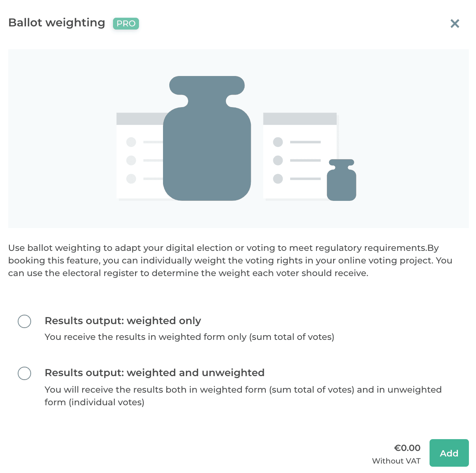The image size is (476, 473).
Task: Click the bottom bullet on the right ballot sheet
Action: point(278,179)
